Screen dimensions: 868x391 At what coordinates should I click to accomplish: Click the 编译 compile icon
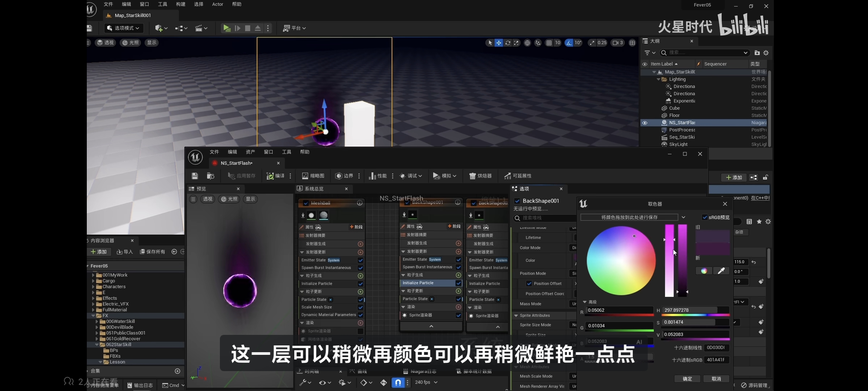tap(270, 176)
